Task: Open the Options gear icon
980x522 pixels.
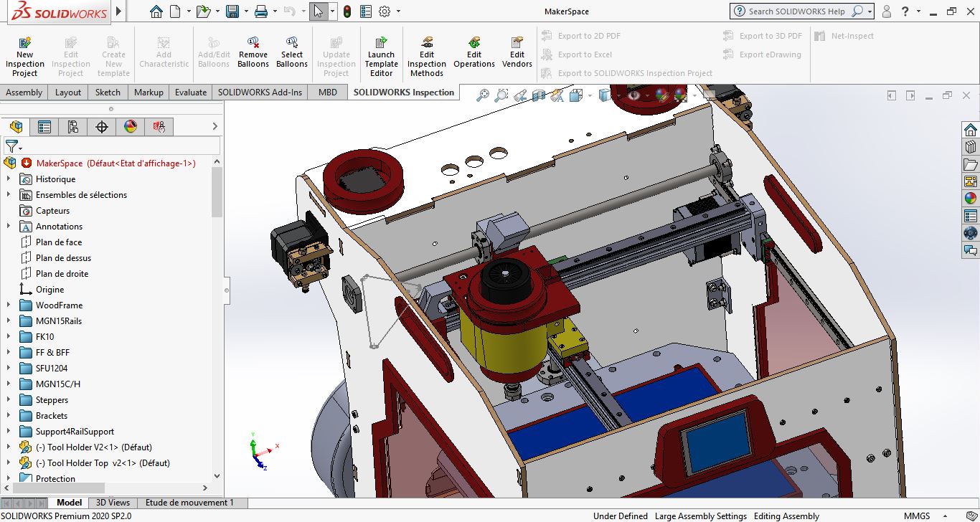Action: [x=385, y=11]
